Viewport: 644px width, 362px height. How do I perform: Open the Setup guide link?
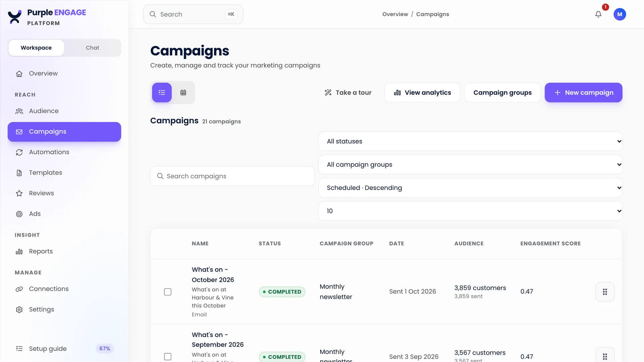[64, 349]
